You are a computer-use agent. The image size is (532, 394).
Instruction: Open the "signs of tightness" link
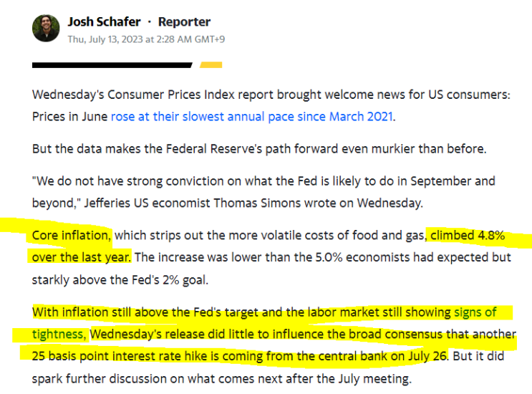pyautogui.click(x=484, y=312)
